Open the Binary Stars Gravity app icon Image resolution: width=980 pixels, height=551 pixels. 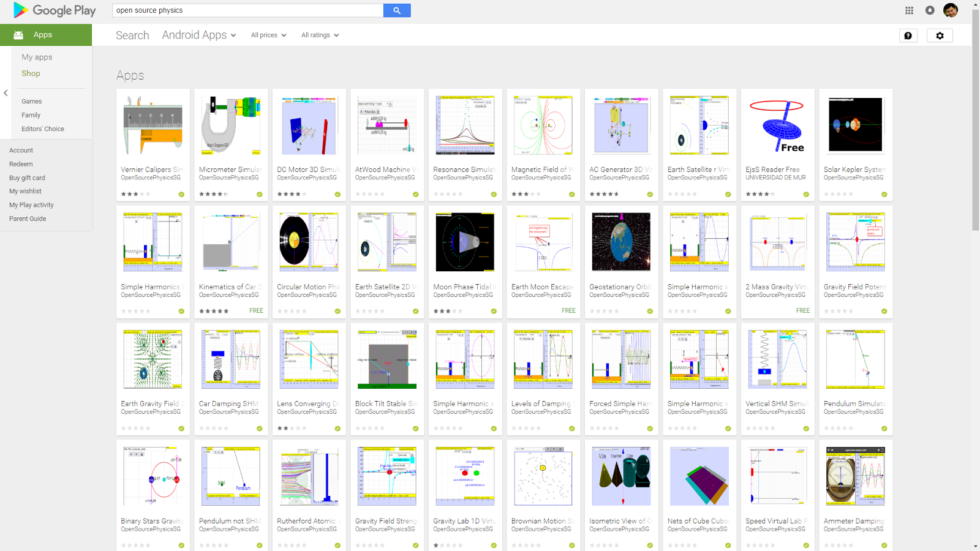[x=153, y=476]
